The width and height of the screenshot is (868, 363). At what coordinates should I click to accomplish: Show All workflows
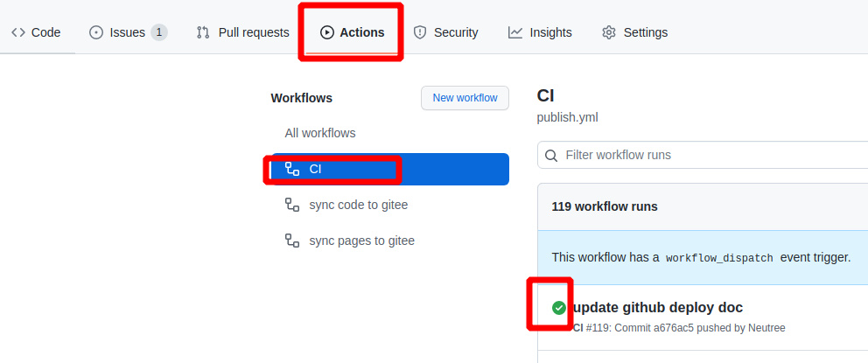click(x=320, y=133)
